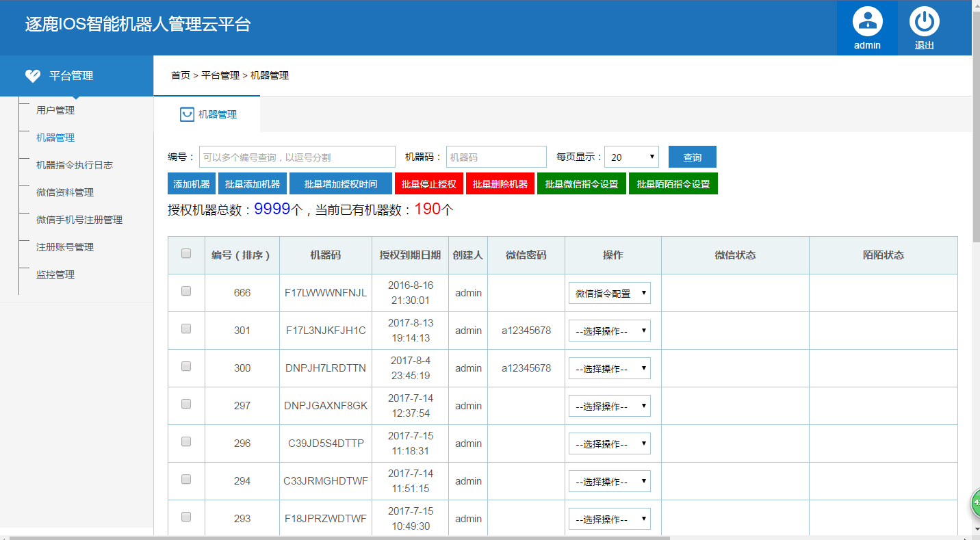Check the box for machine 296
980x540 pixels.
[x=186, y=442]
